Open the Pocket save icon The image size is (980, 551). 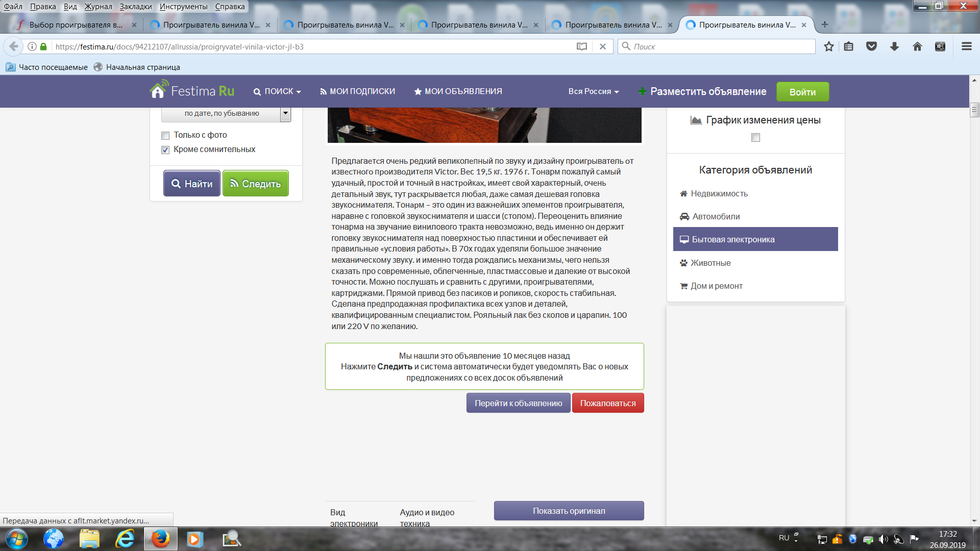tap(871, 46)
